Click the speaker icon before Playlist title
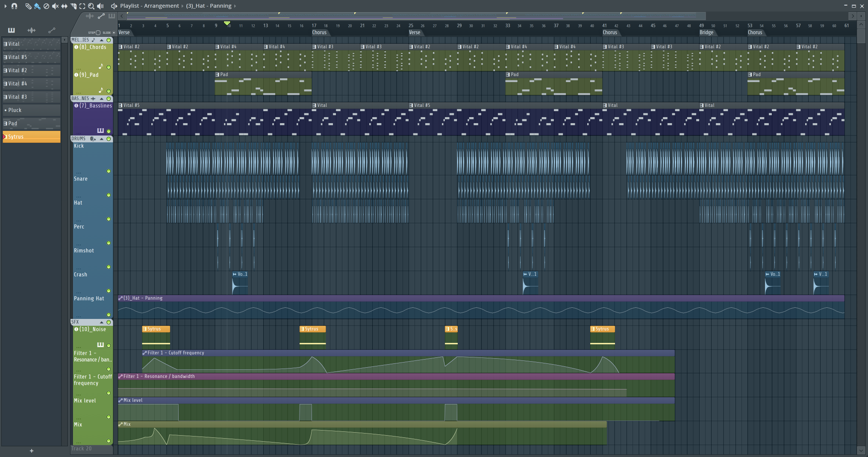Screen dimensions: 868x457 114,6
